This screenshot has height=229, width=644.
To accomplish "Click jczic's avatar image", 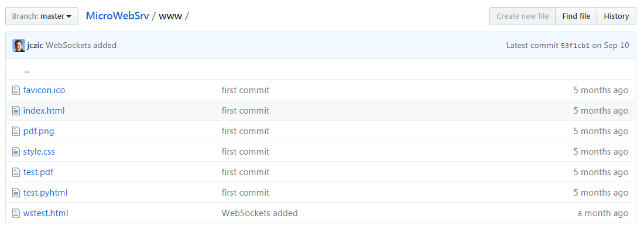I will 19,46.
